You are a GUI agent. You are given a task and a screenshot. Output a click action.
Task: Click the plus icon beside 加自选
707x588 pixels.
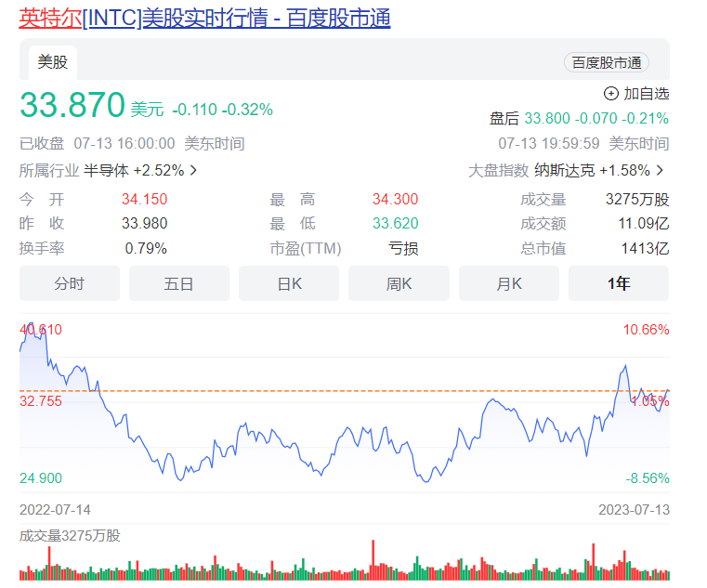(x=610, y=93)
